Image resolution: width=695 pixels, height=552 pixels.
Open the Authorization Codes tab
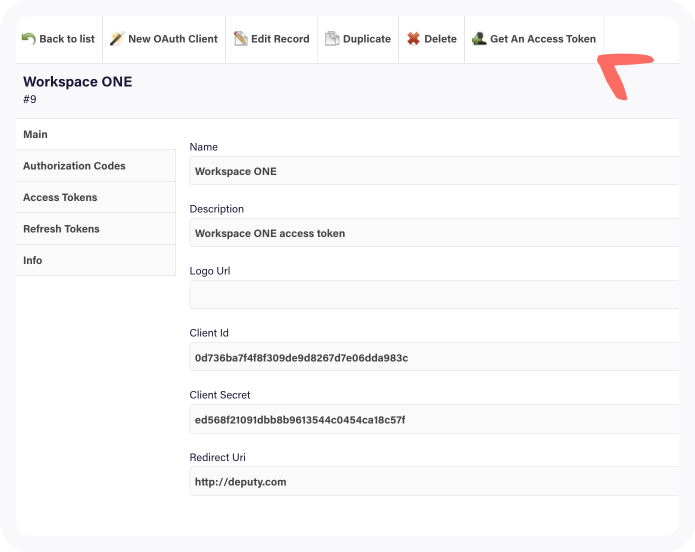pyautogui.click(x=96, y=166)
